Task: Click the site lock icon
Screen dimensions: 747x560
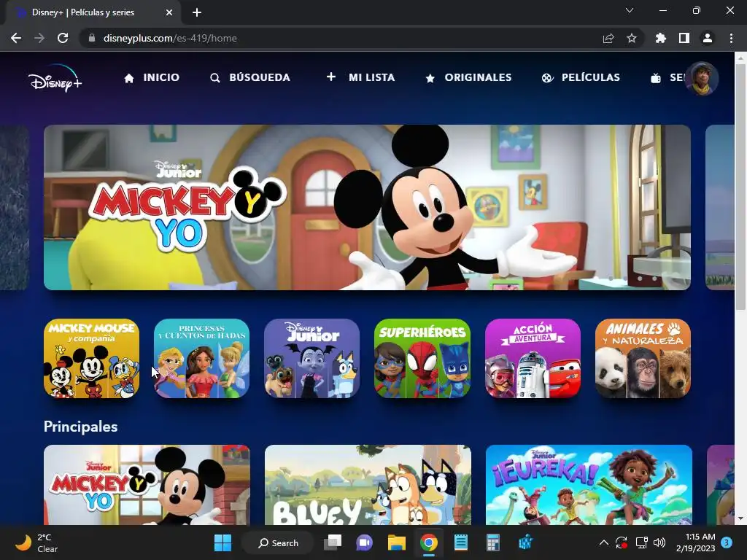Action: click(x=92, y=38)
